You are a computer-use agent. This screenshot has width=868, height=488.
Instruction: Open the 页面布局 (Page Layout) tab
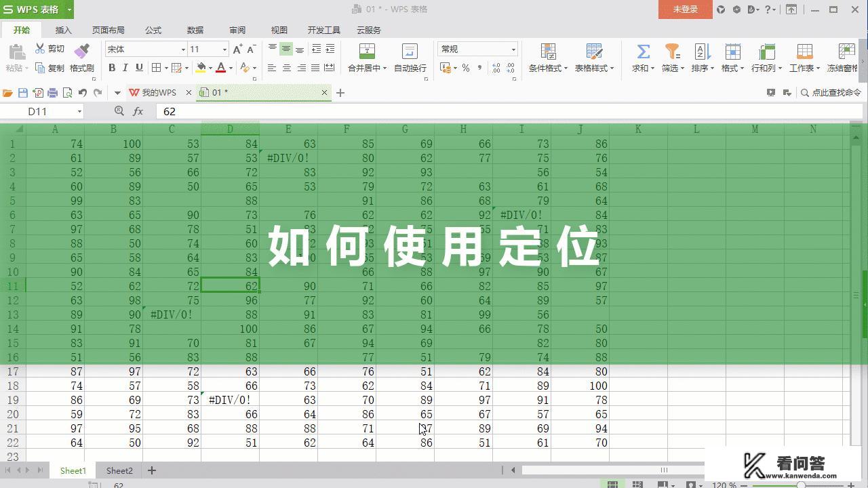108,30
